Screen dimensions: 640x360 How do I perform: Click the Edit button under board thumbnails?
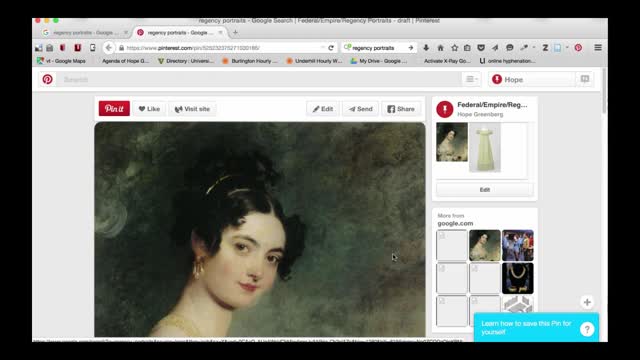tap(484, 190)
